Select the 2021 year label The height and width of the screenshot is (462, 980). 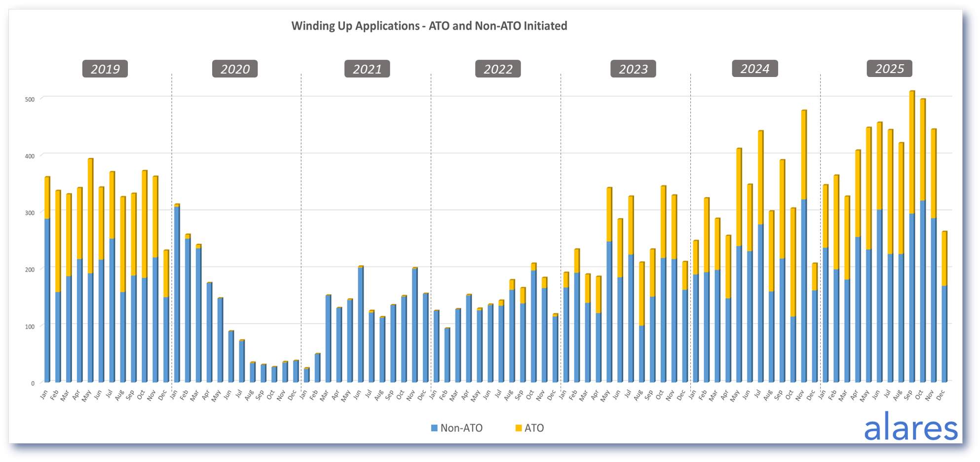(367, 69)
